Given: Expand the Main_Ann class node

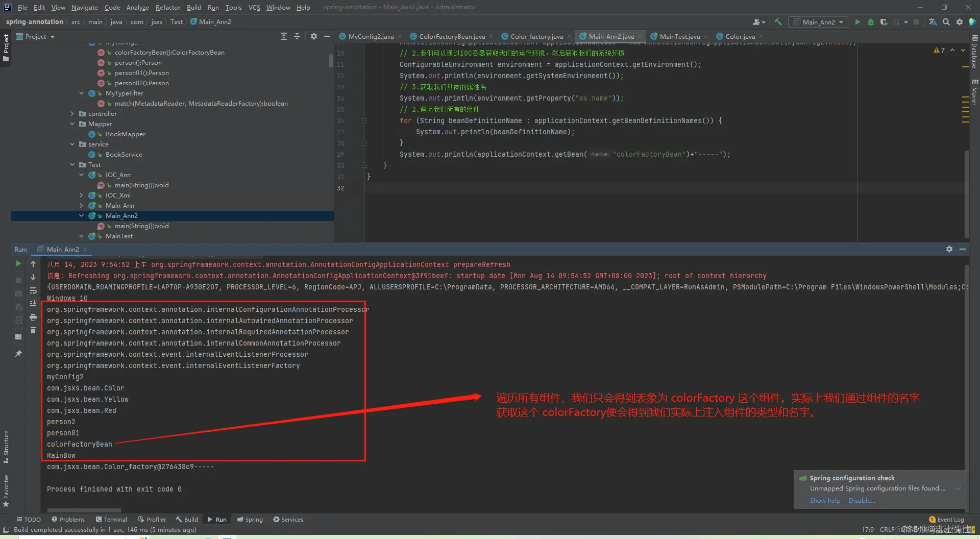Looking at the screenshot, I should pyautogui.click(x=82, y=206).
